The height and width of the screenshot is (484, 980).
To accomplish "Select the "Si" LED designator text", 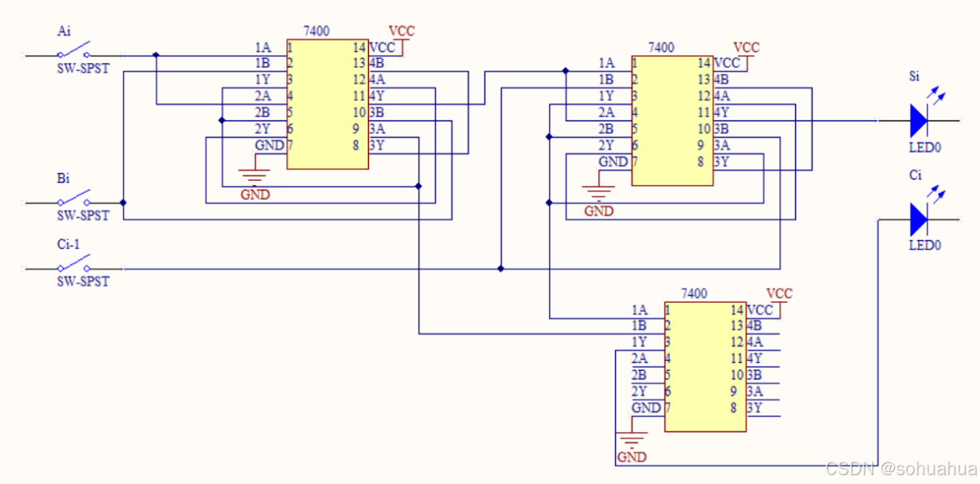I will click(x=914, y=77).
